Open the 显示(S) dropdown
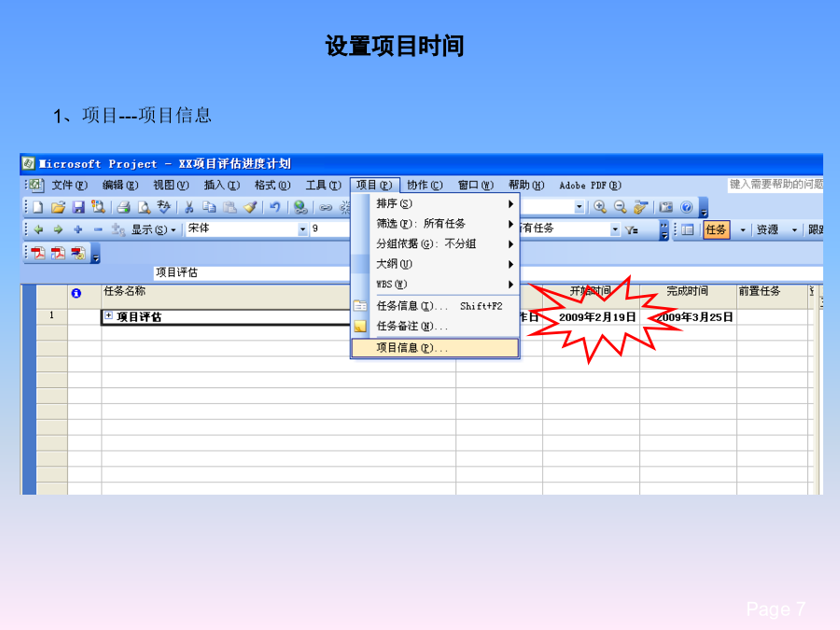Screen dimensions: 840x630 coord(154,230)
